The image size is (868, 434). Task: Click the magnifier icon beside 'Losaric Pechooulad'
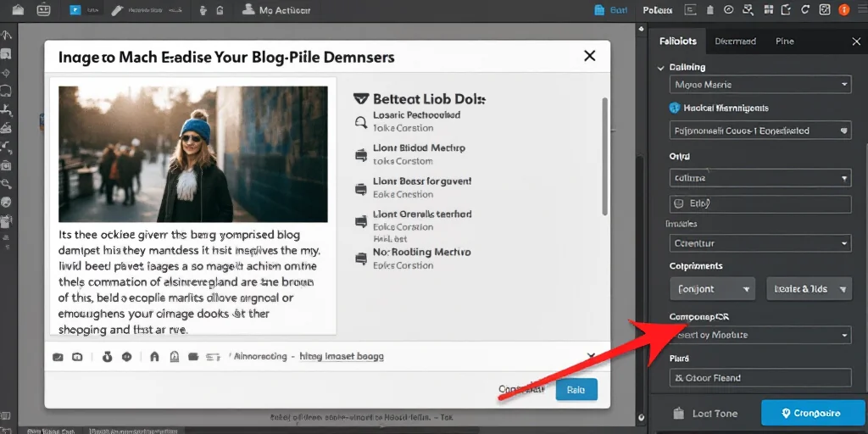(x=361, y=122)
